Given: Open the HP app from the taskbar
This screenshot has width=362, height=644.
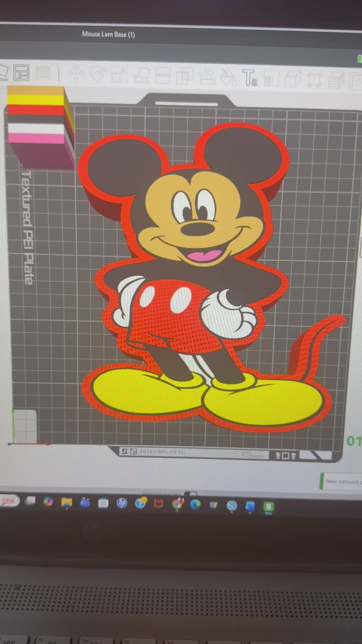Looking at the screenshot, I should click(x=122, y=503).
